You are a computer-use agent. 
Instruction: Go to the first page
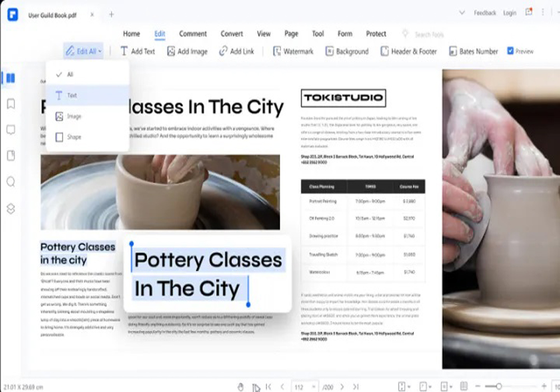(269, 386)
